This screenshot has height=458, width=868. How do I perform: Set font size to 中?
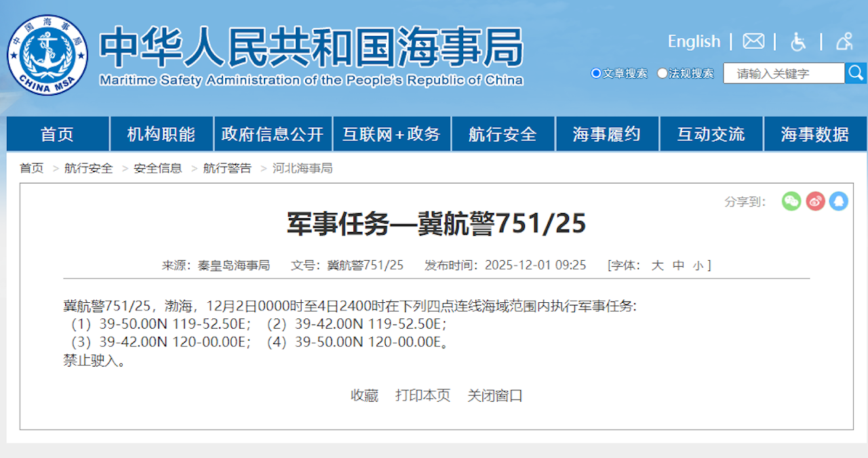pyautogui.click(x=678, y=265)
